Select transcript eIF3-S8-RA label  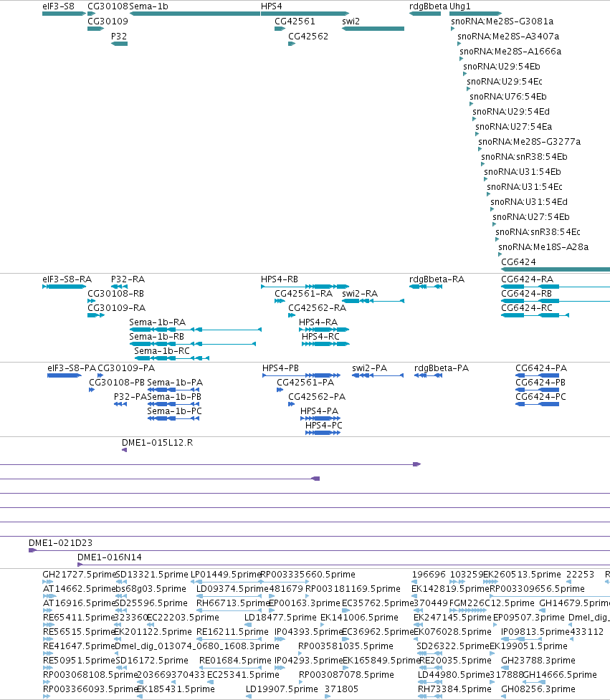(x=67, y=279)
